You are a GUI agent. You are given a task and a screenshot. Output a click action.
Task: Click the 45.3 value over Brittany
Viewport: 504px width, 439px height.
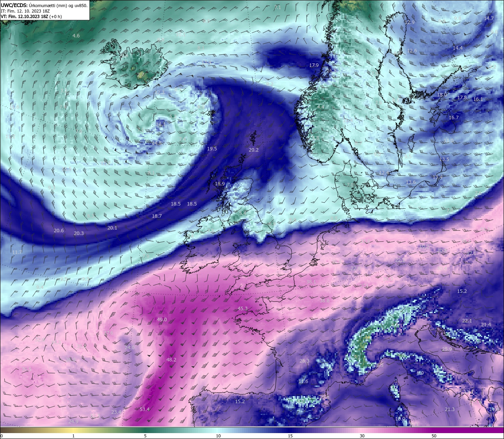pos(243,308)
